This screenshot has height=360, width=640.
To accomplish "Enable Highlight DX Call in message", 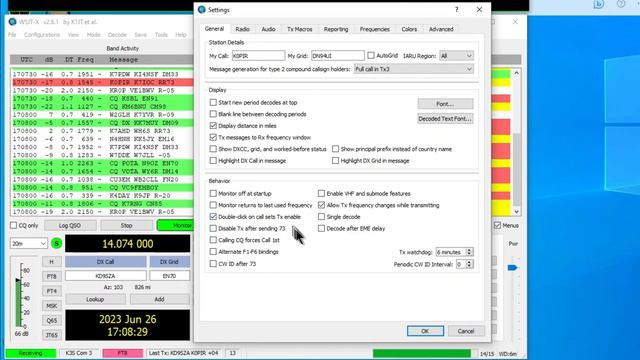I will (213, 161).
